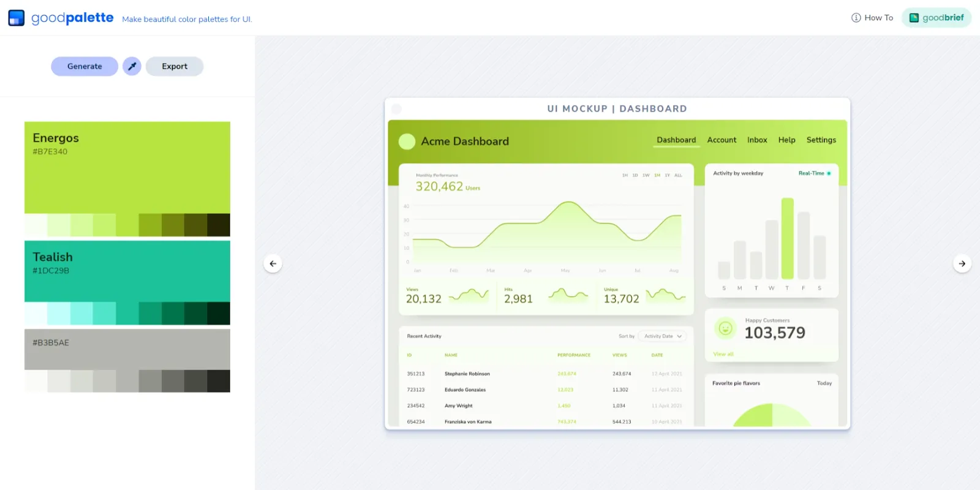The height and width of the screenshot is (490, 980).
Task: Open the Account menu item
Action: click(x=722, y=140)
